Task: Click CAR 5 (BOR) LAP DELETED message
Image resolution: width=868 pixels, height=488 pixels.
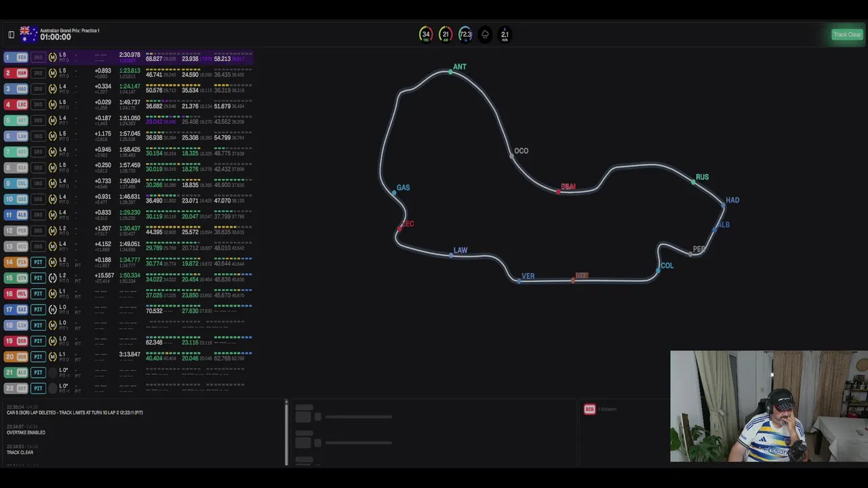Action: (75, 413)
